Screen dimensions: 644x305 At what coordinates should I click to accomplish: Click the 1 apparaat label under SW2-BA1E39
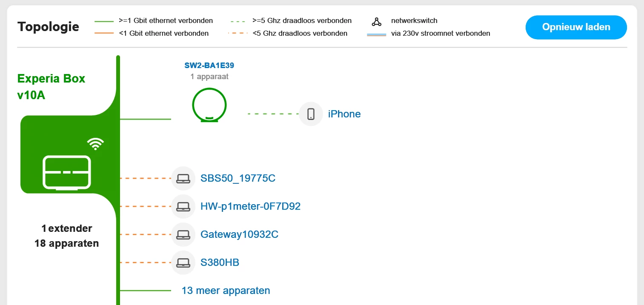[209, 77]
